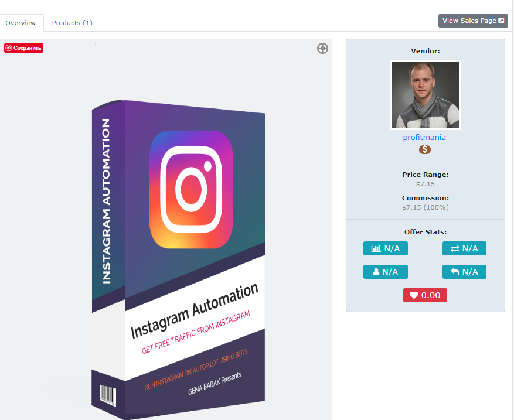This screenshot has height=420, width=514.
Task: Select the exchange arrows N/A stat
Action: [465, 248]
